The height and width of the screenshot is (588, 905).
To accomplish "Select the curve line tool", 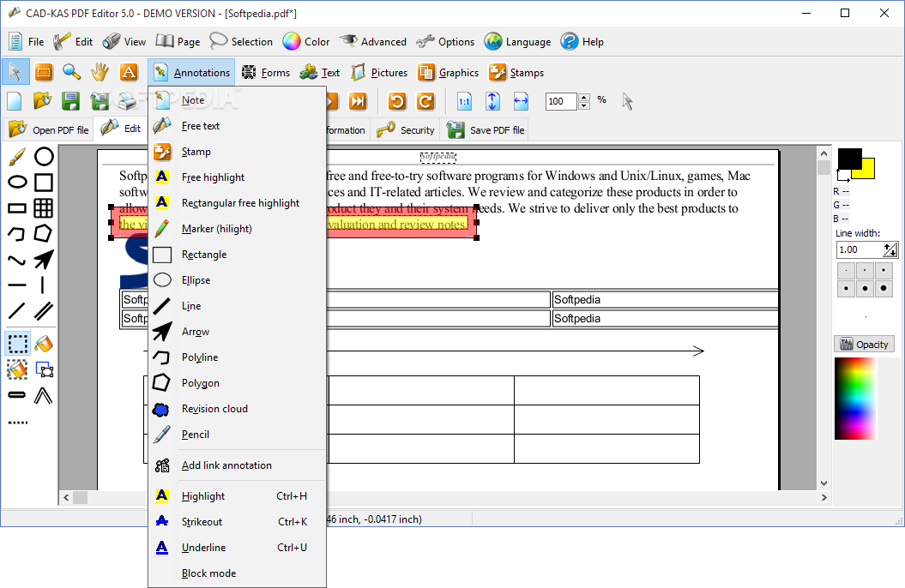I will tap(17, 260).
